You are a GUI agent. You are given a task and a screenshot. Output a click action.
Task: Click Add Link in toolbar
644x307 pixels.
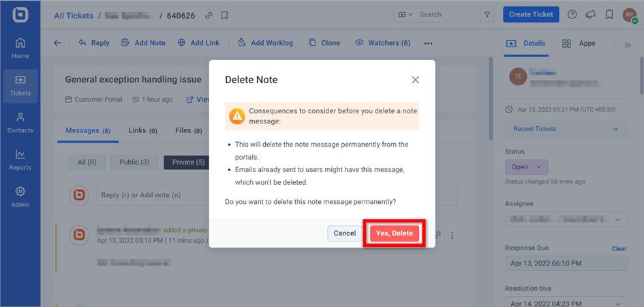198,43
